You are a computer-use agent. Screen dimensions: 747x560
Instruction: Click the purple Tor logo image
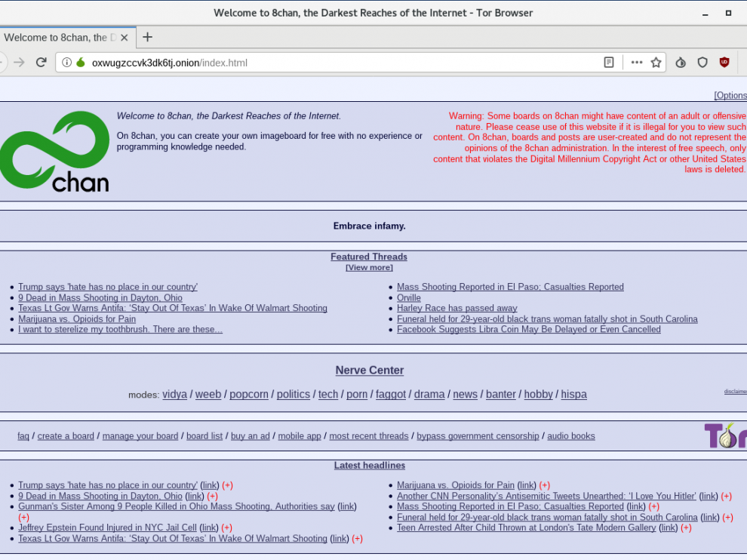pos(726,435)
